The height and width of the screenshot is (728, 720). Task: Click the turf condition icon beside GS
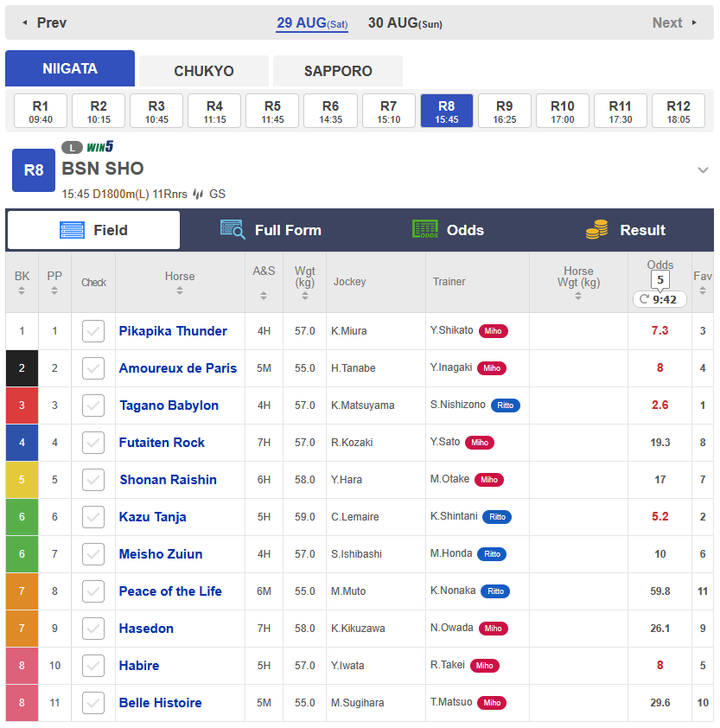pyautogui.click(x=198, y=194)
